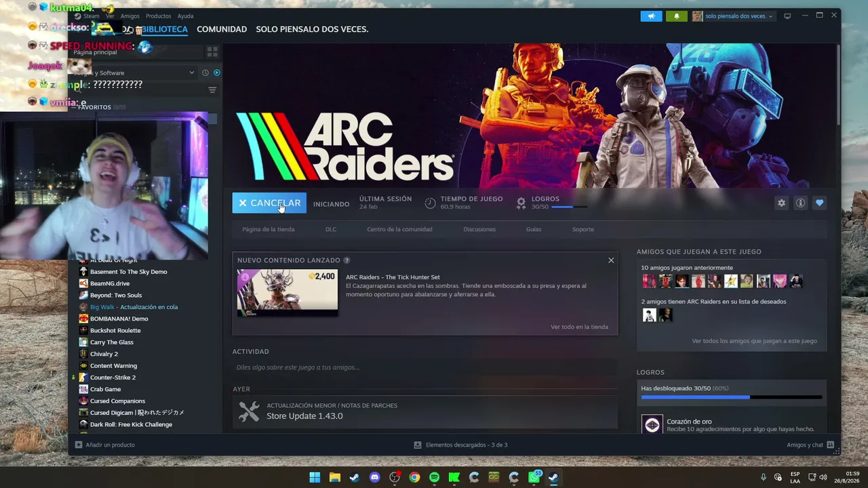Open the Ver menu
The image size is (868, 488).
110,16
